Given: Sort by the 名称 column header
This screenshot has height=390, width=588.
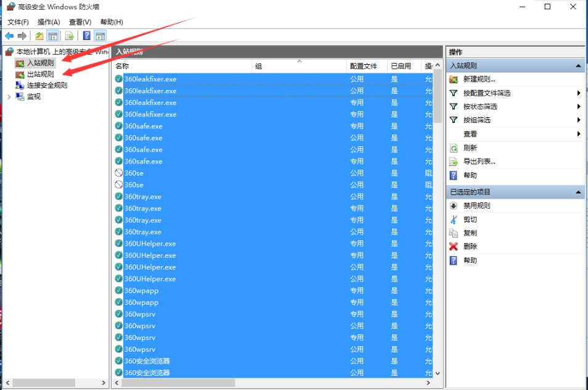Looking at the screenshot, I should [x=182, y=67].
